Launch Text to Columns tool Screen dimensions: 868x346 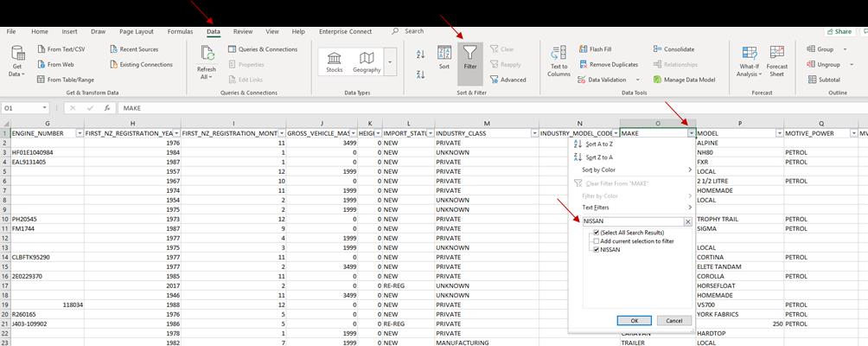(x=558, y=59)
